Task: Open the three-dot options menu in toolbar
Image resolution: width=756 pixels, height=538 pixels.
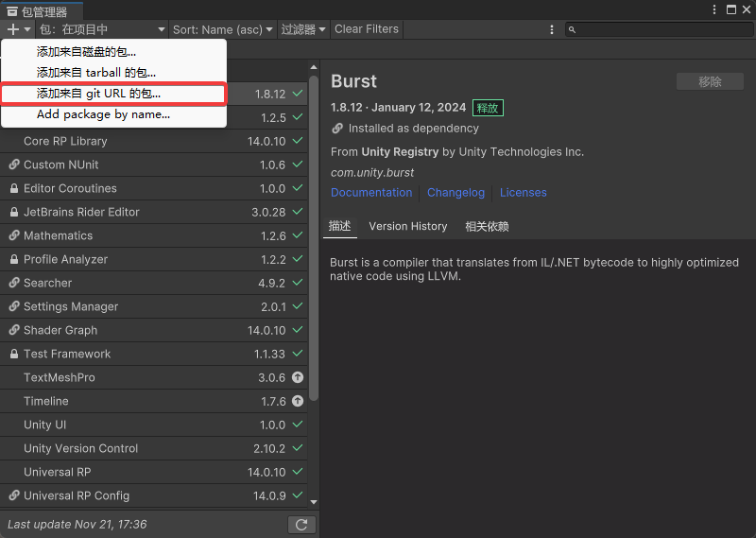Action: tap(552, 29)
